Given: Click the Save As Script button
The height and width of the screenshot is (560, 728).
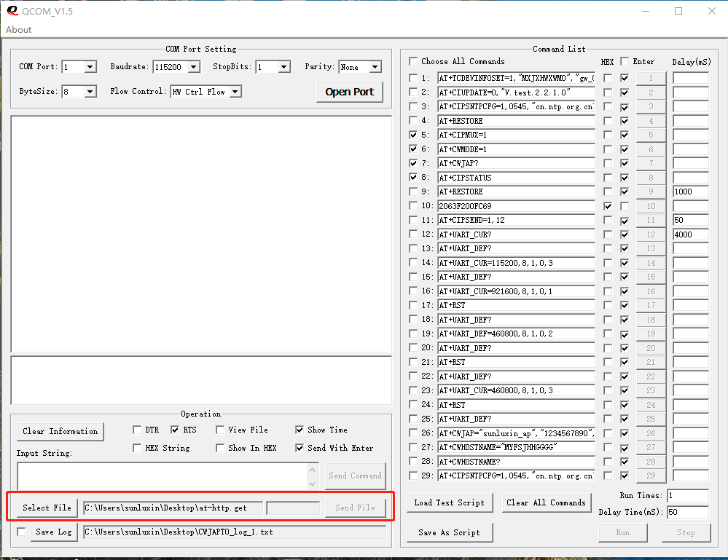Looking at the screenshot, I should (x=450, y=532).
